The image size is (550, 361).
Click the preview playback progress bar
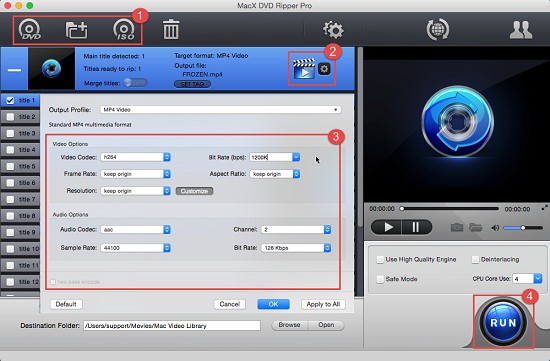coord(450,209)
